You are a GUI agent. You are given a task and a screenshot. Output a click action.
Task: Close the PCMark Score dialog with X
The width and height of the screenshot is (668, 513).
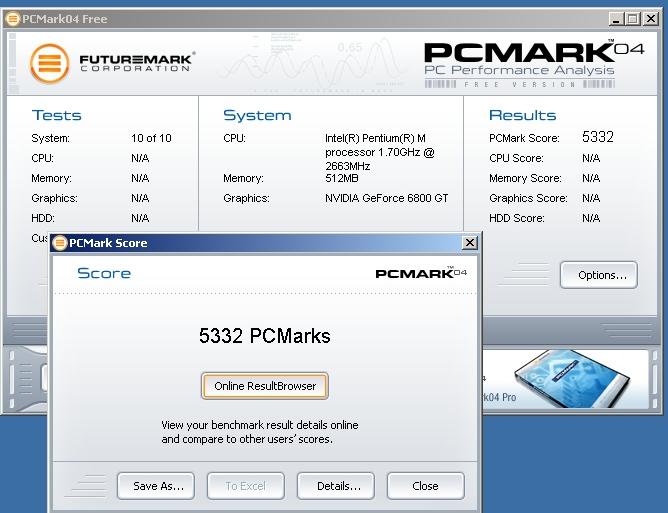coord(469,242)
